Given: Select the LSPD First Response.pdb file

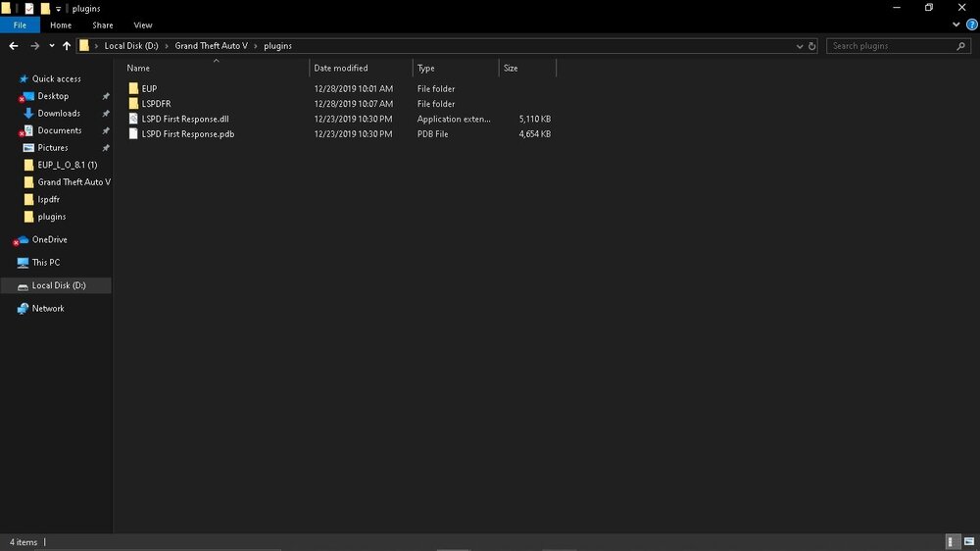Looking at the screenshot, I should pyautogui.click(x=187, y=134).
